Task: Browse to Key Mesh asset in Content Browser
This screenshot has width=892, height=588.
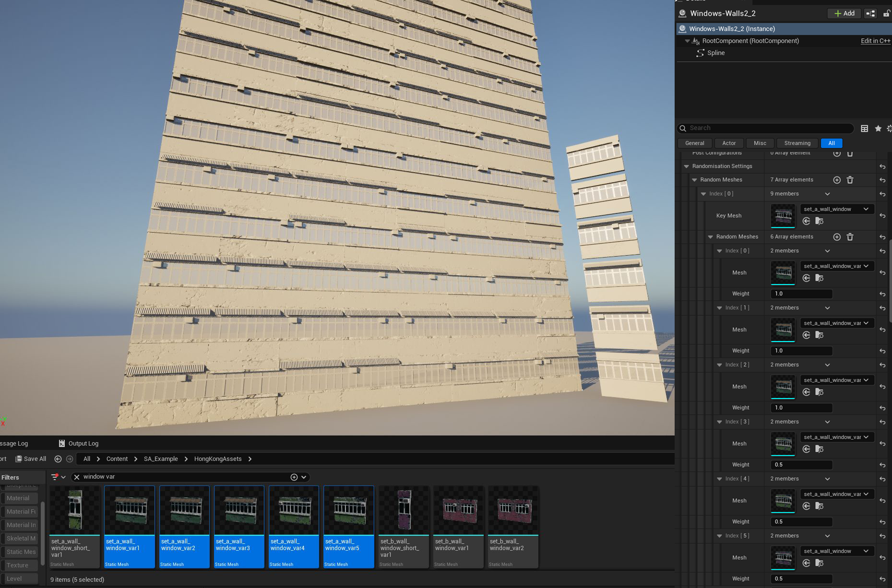Action: 820,221
